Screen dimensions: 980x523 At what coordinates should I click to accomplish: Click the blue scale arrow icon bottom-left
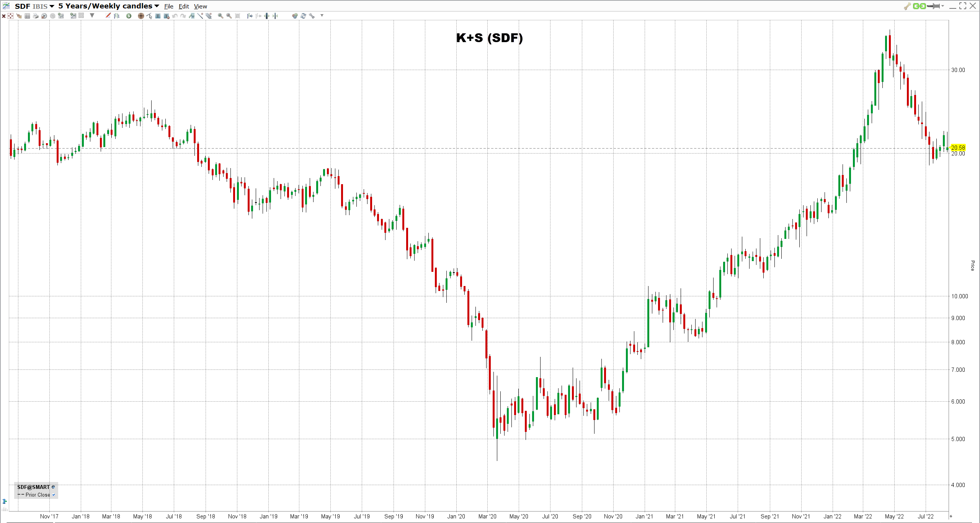[x=5, y=501]
